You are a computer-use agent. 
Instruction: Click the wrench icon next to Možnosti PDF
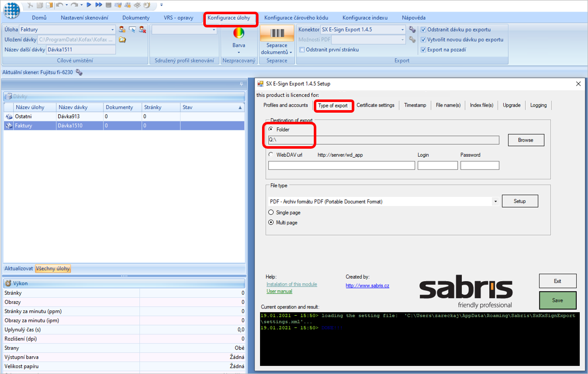coord(412,40)
